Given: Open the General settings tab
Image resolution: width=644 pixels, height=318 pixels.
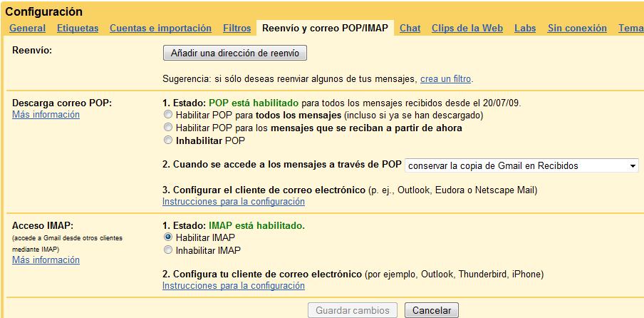Looking at the screenshot, I should coord(28,29).
